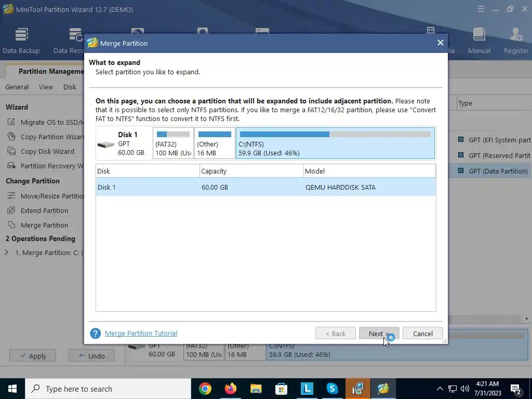The width and height of the screenshot is (532, 399).
Task: Click Partition Recovery Wizard icon
Action: click(11, 166)
